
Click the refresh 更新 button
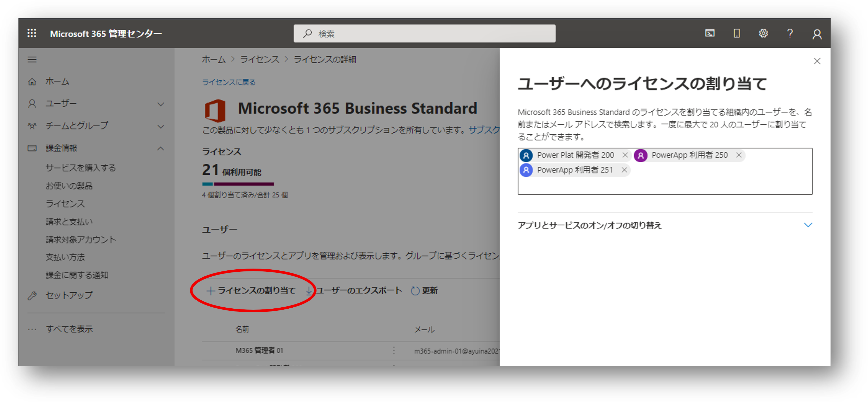point(424,290)
